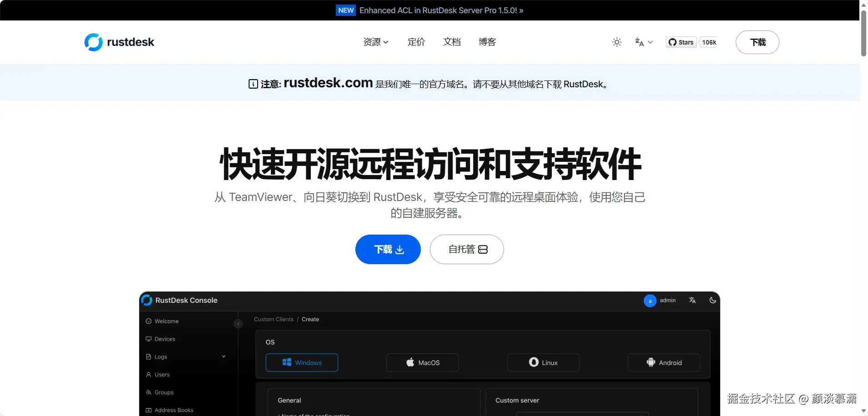Click the 106k star count
The height and width of the screenshot is (416, 868).
(x=709, y=42)
